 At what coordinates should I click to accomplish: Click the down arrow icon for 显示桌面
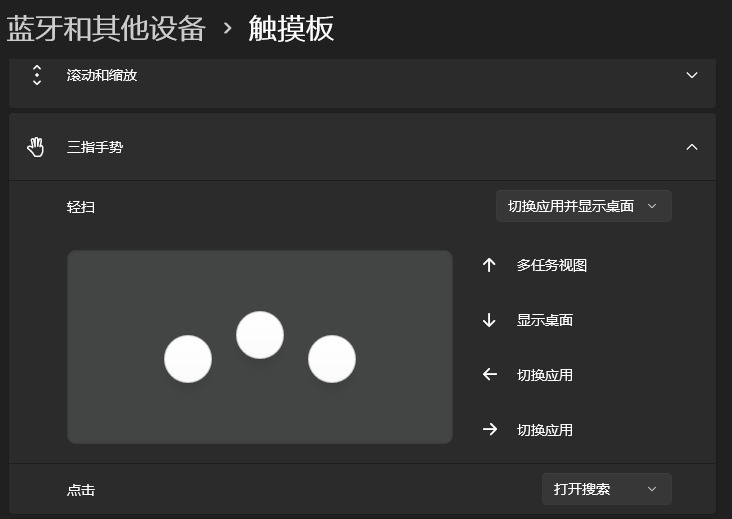pos(489,320)
